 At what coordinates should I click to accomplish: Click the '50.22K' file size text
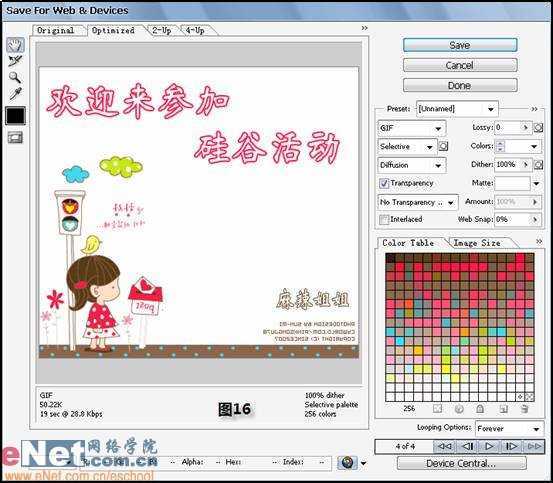pyautogui.click(x=51, y=404)
